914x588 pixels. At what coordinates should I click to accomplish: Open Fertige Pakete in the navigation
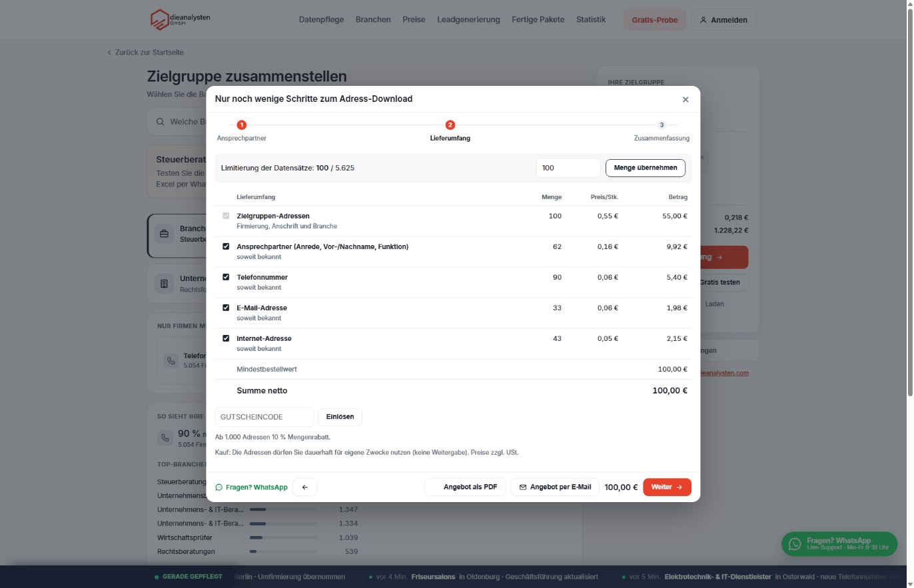538,19
